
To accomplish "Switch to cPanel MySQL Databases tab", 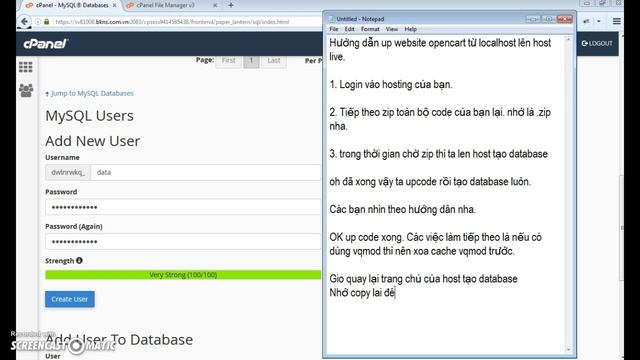I will point(71,5).
